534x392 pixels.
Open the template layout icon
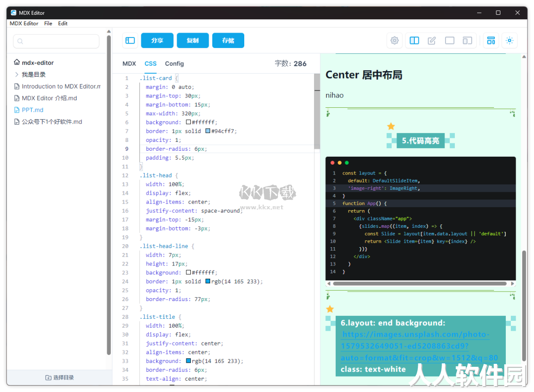491,41
